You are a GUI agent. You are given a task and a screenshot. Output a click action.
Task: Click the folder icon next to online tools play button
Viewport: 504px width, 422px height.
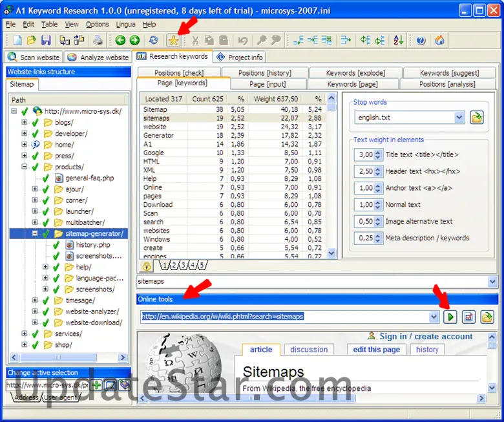click(487, 317)
